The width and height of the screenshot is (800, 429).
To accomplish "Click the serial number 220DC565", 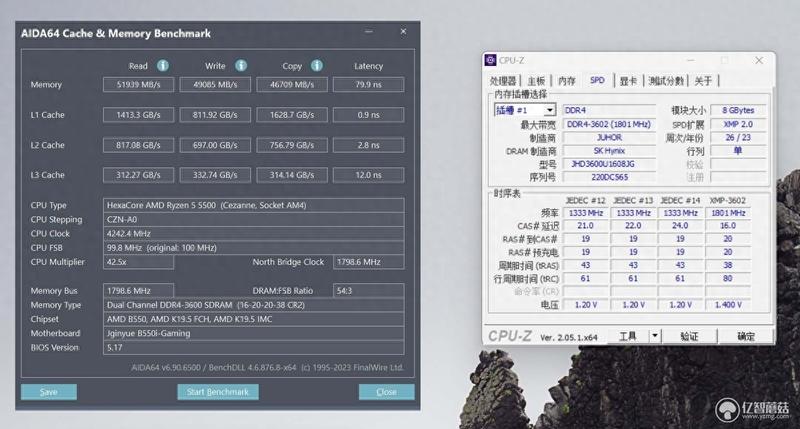I will [609, 177].
